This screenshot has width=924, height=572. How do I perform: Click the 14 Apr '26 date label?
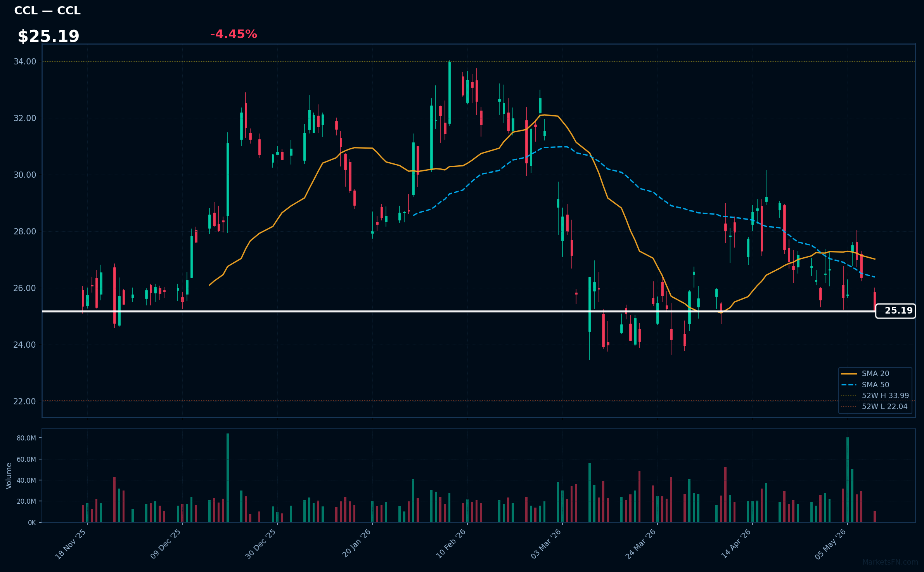tap(736, 544)
